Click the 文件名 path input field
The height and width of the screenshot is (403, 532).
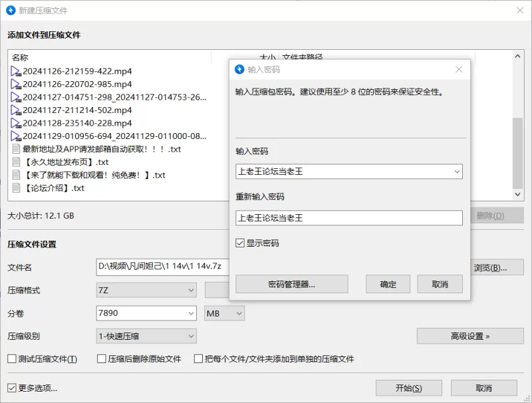(163, 267)
